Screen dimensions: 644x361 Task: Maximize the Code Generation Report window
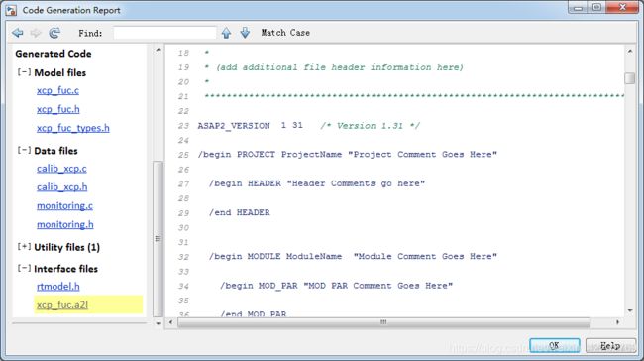(597, 8)
